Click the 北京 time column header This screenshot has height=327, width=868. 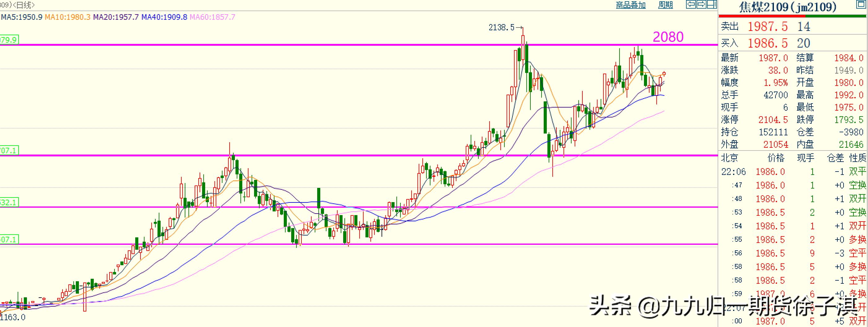[729, 158]
